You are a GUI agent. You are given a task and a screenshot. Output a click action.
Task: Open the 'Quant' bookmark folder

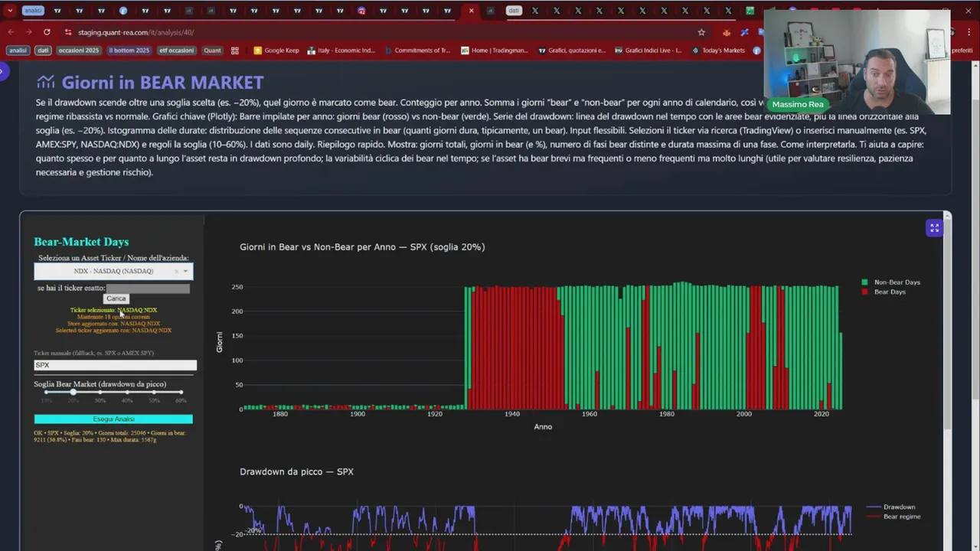tap(212, 51)
